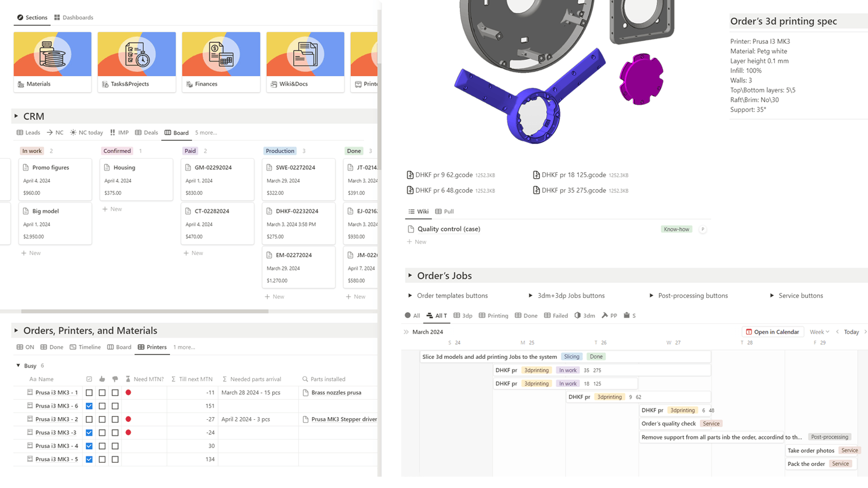Click the 3dm half-circle view icon

tap(578, 316)
